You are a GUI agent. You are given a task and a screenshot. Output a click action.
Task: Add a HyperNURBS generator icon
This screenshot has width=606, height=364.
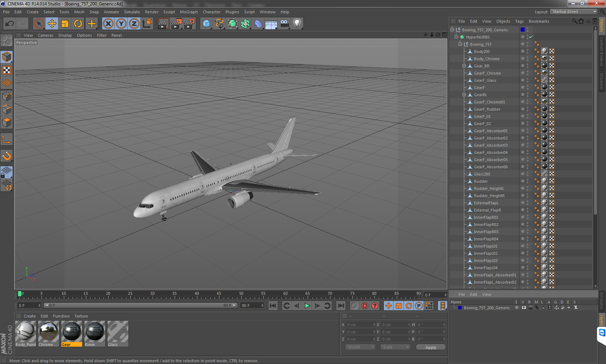(232, 24)
